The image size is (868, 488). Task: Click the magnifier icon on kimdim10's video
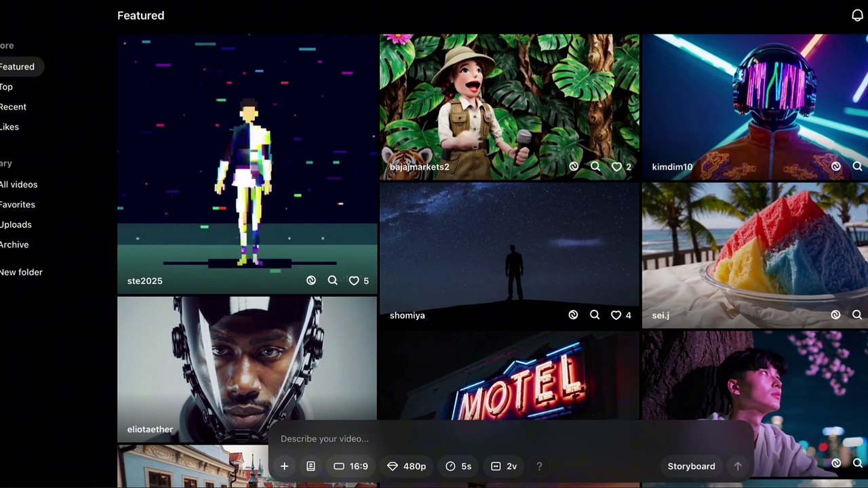tap(857, 167)
